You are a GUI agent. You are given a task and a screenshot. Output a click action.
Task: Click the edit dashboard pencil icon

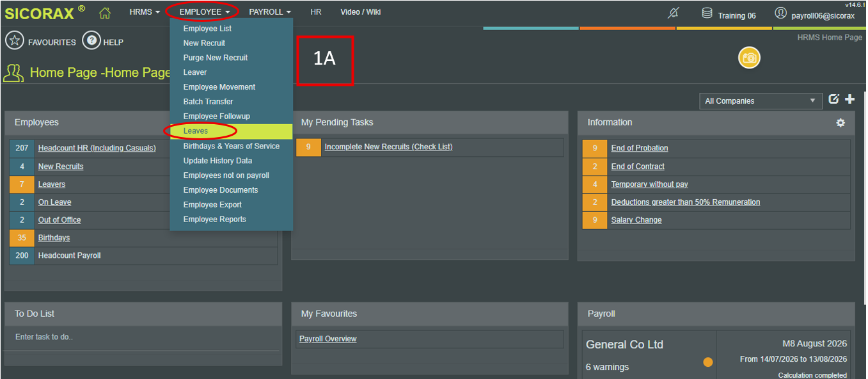click(x=833, y=99)
